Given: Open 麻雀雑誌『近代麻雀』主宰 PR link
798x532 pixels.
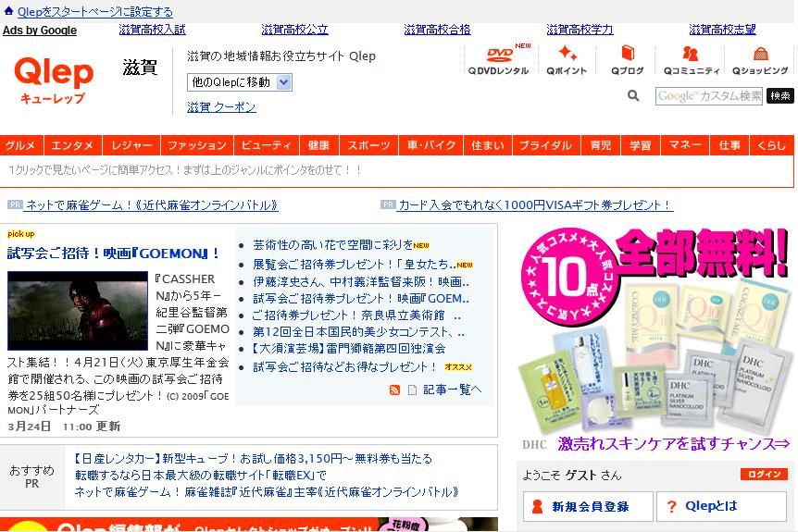Looking at the screenshot, I should click(267, 492).
